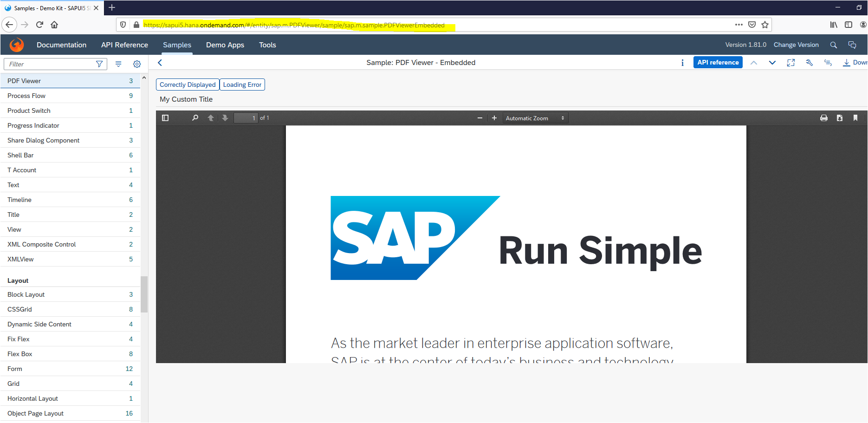Select Object Page Layout entry
Viewport: 868px width, 423px height.
[70, 413]
